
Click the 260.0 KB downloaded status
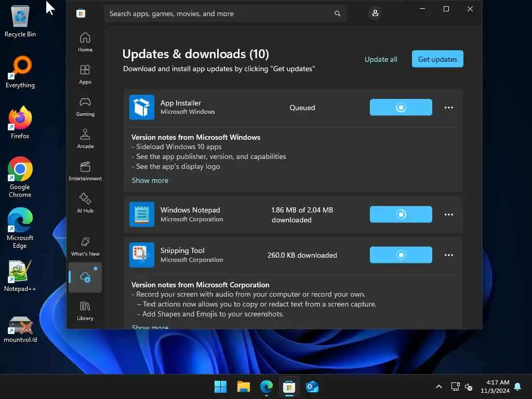coord(302,255)
